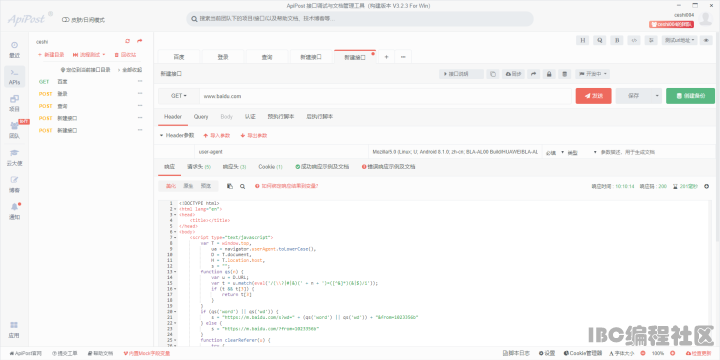Switch to the Cookie (1) response tab
This screenshot has width=720, height=360.
point(270,167)
